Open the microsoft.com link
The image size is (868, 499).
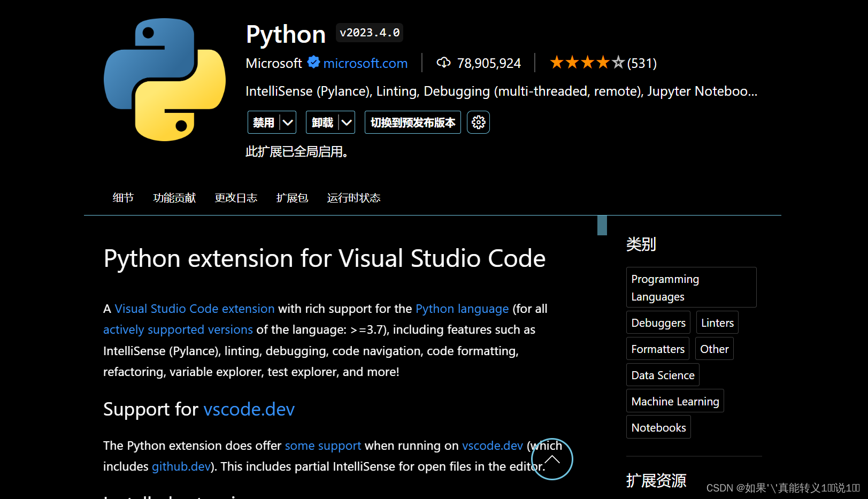coord(365,63)
